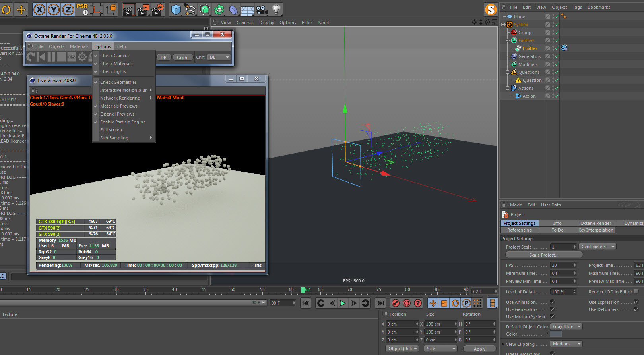Viewport: 644px width, 355px height.
Task: Open the Centimeters unit dropdown
Action: (x=597, y=247)
